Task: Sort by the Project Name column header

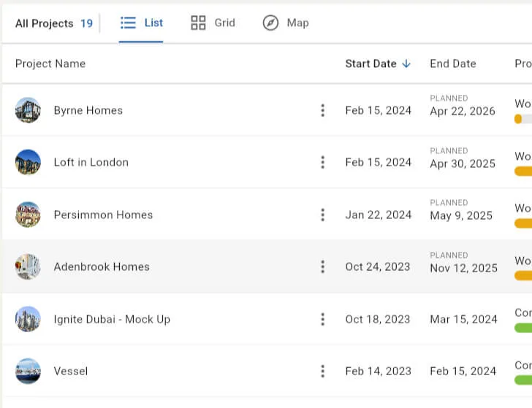Action: coord(50,63)
